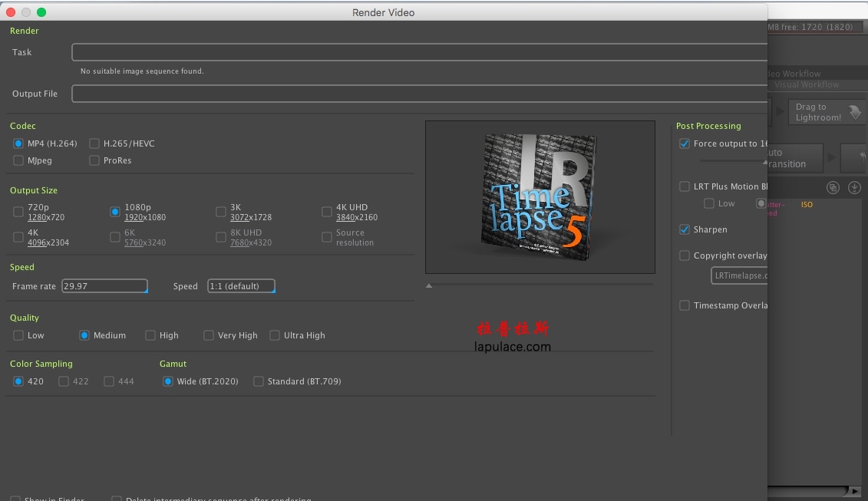Click the Task selection field
Viewport: 868px width, 501px height.
[x=419, y=53]
